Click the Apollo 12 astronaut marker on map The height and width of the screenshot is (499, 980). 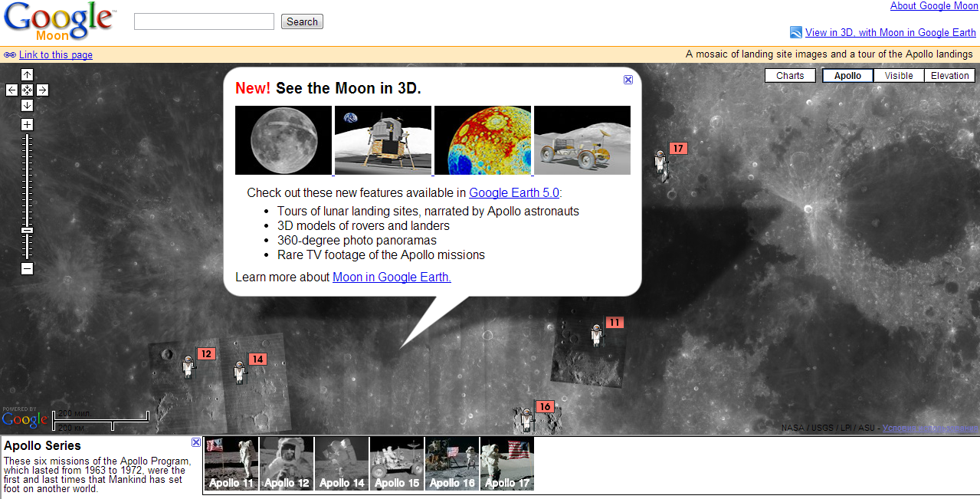point(188,366)
